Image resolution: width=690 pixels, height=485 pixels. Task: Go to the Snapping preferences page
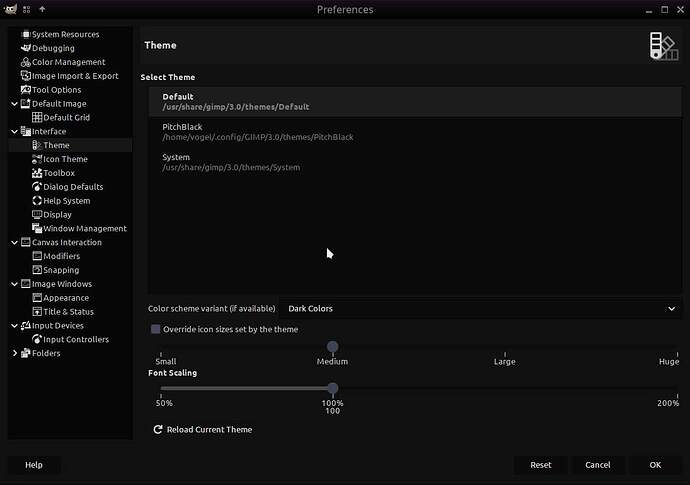(60, 270)
